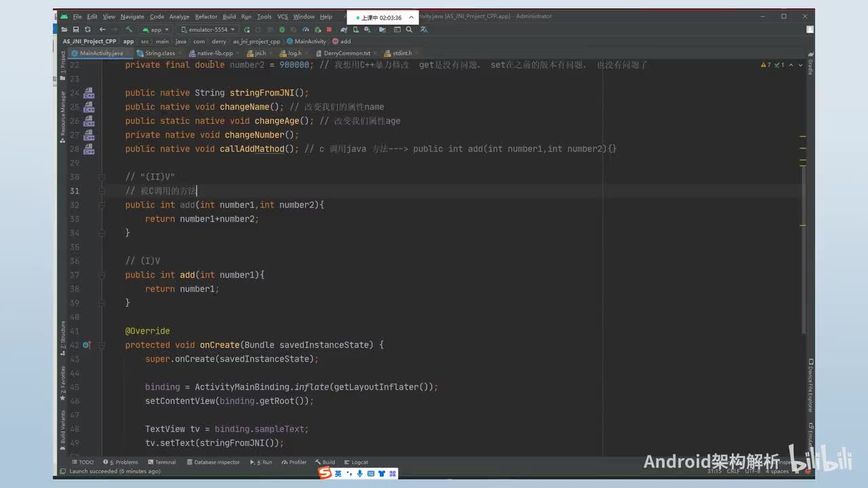
Task: Click the C++ gutter icon for changeName
Action: coord(89,107)
